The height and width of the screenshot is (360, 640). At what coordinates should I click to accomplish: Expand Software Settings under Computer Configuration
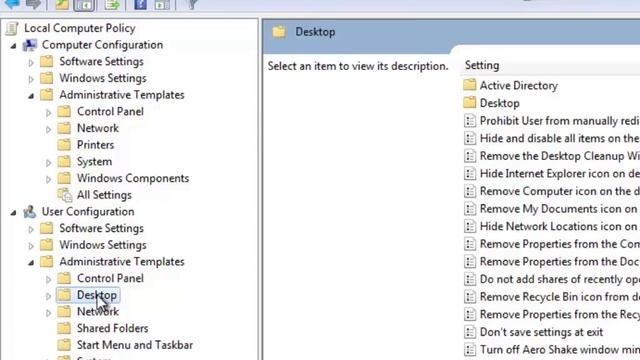(x=31, y=62)
